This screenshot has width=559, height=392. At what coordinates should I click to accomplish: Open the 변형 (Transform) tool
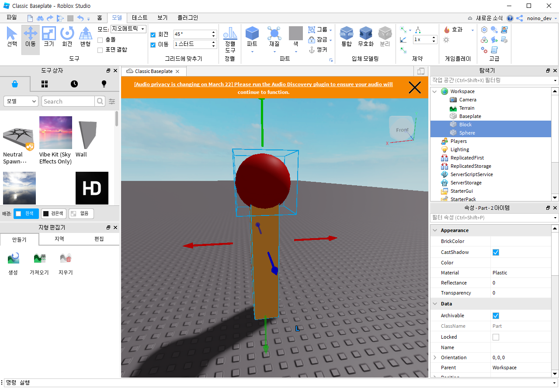[85, 37]
